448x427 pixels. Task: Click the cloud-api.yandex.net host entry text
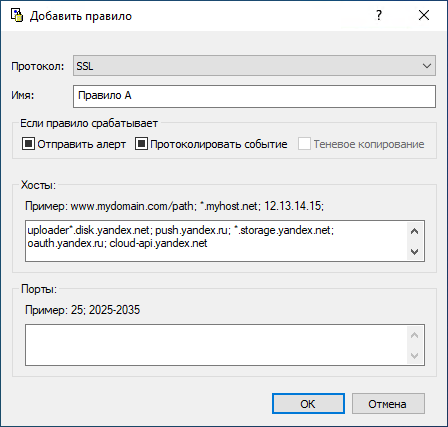(158, 243)
